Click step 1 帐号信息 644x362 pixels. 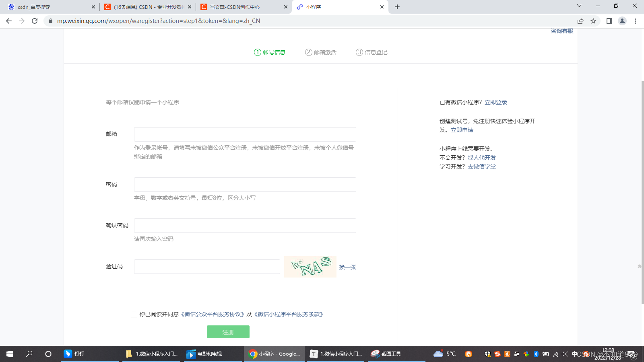270,52
